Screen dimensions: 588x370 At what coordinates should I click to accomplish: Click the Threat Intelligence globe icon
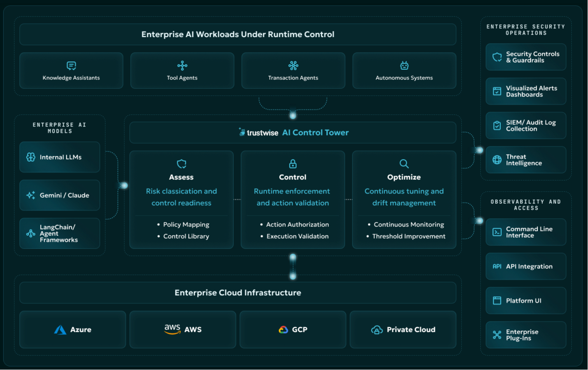[x=497, y=160]
